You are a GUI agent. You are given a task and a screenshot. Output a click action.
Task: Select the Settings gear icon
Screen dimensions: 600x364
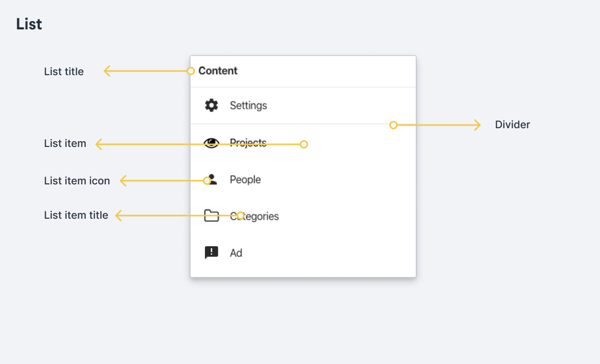click(211, 105)
